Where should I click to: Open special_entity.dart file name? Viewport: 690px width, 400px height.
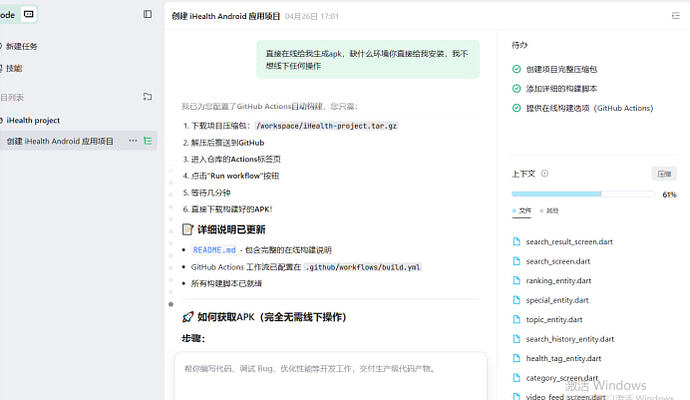pyautogui.click(x=558, y=300)
